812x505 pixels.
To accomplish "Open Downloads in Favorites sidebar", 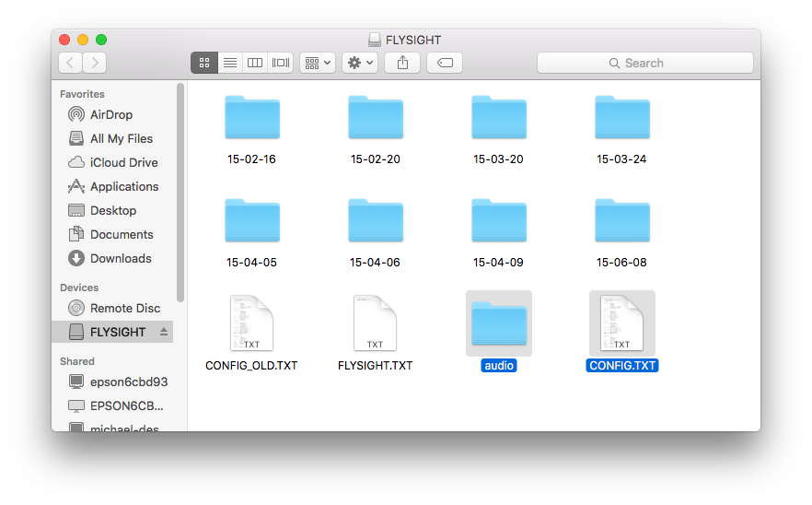I will click(x=120, y=258).
